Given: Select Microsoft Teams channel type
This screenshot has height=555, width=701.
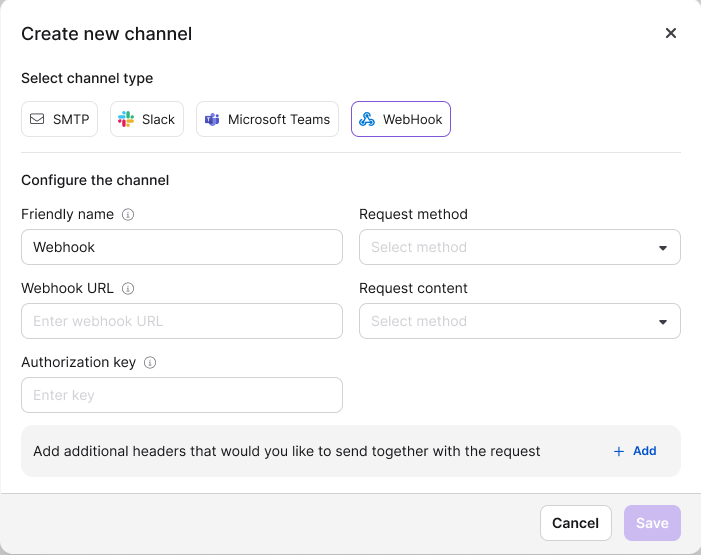Looking at the screenshot, I should pos(267,119).
